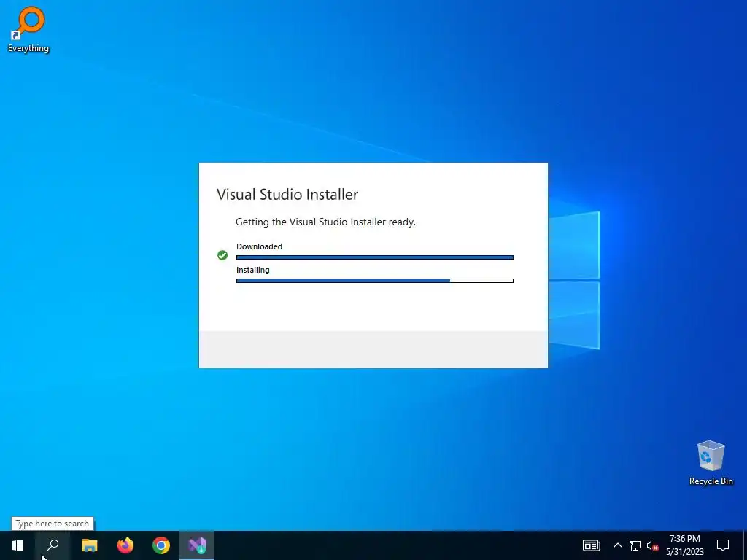Click the Downloaded label

point(259,246)
